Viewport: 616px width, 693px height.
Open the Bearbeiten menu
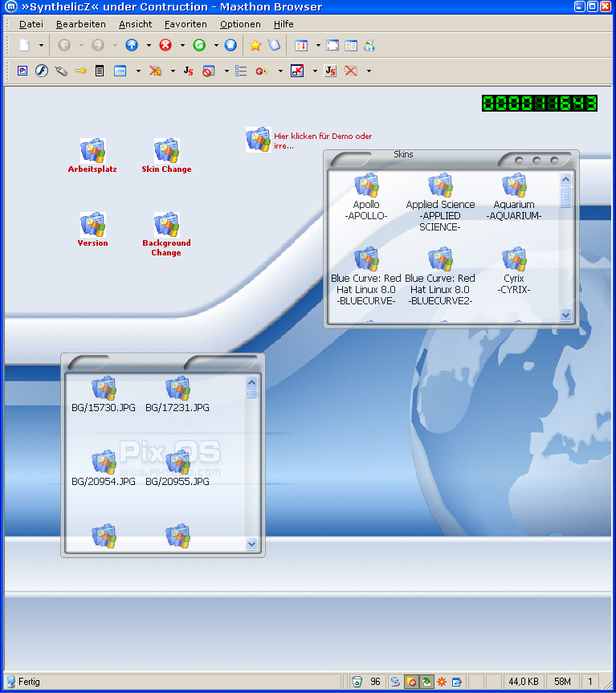click(81, 24)
